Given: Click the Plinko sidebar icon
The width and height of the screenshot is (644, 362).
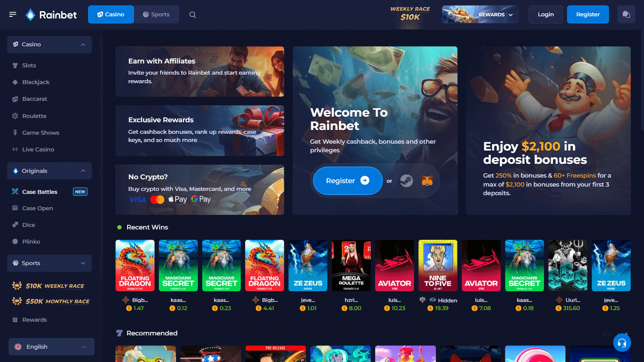Looking at the screenshot, I should pyautogui.click(x=15, y=241).
